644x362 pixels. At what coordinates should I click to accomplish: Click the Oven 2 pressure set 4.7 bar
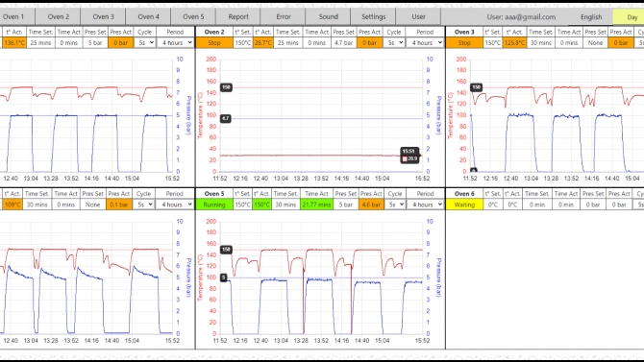343,42
